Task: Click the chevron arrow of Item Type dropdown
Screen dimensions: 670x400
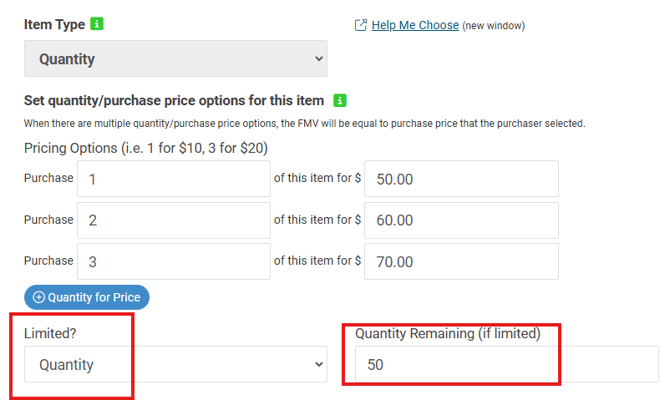Action: click(319, 59)
